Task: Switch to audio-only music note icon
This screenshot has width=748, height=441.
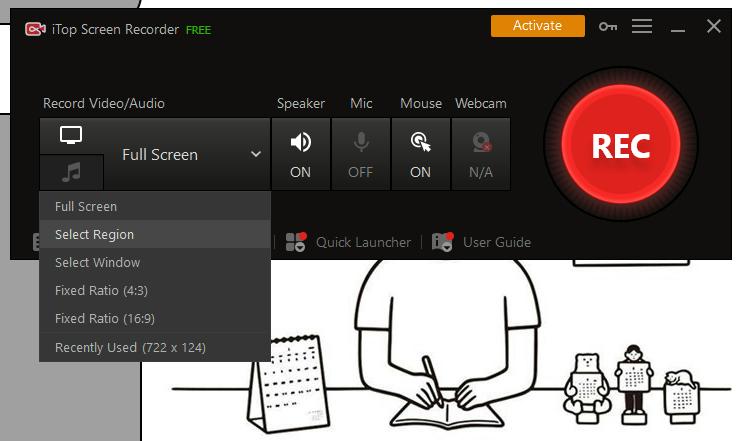Action: [72, 172]
